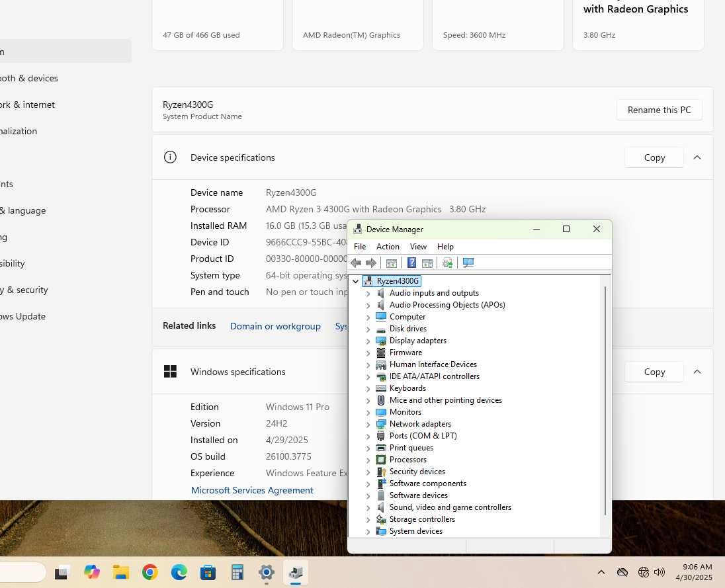Click the network globe tray icon
The width and height of the screenshot is (725, 588).
[x=643, y=572]
